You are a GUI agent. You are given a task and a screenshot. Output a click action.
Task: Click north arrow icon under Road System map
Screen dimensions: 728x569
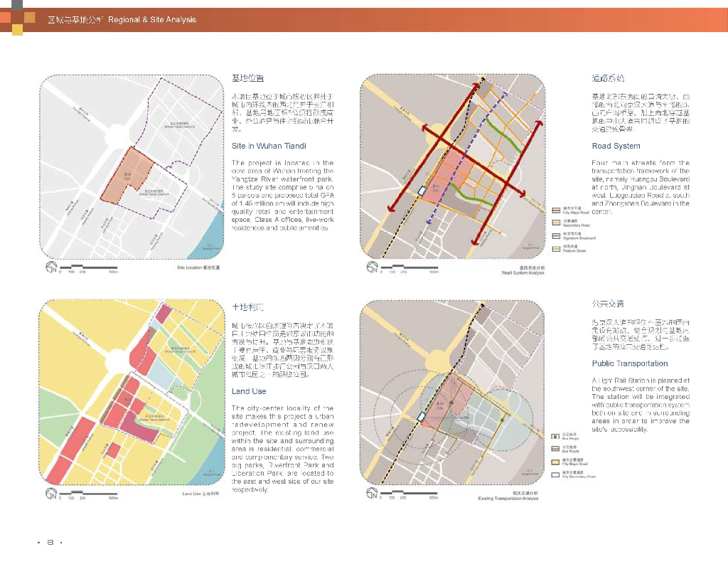coord(372,268)
